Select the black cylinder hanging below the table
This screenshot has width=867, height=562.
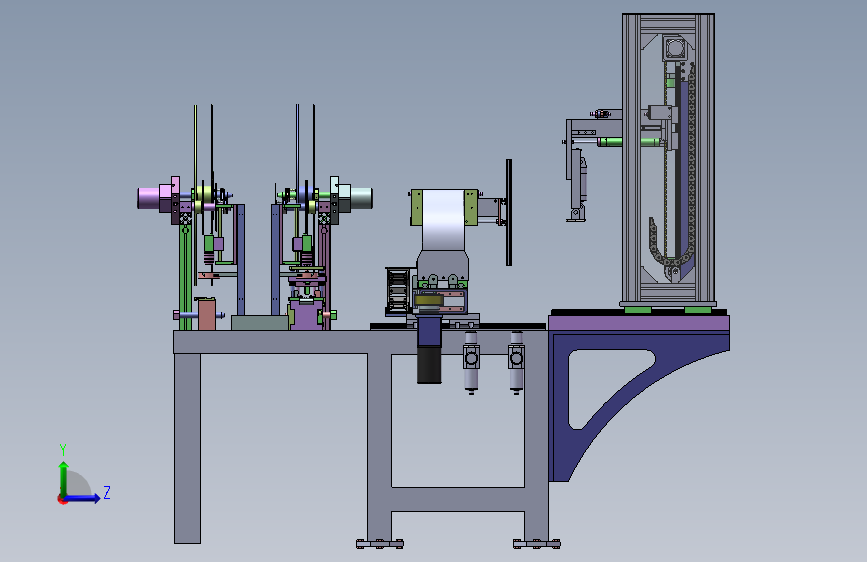429,365
